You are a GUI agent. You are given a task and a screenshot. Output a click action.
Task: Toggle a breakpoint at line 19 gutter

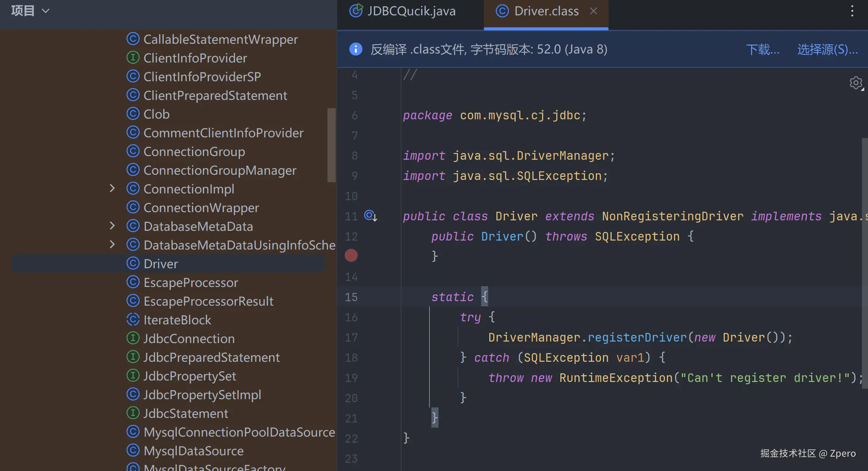coord(351,378)
